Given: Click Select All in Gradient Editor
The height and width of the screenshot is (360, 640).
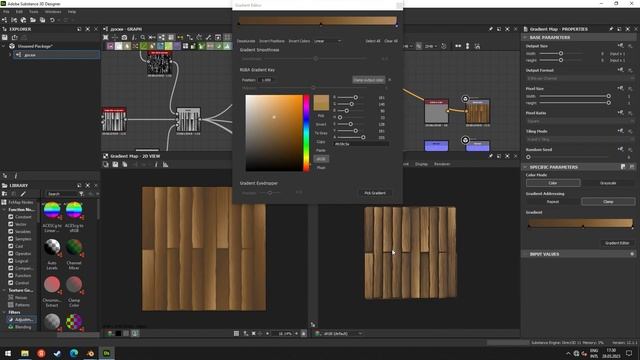Looking at the screenshot, I should click(x=373, y=41).
